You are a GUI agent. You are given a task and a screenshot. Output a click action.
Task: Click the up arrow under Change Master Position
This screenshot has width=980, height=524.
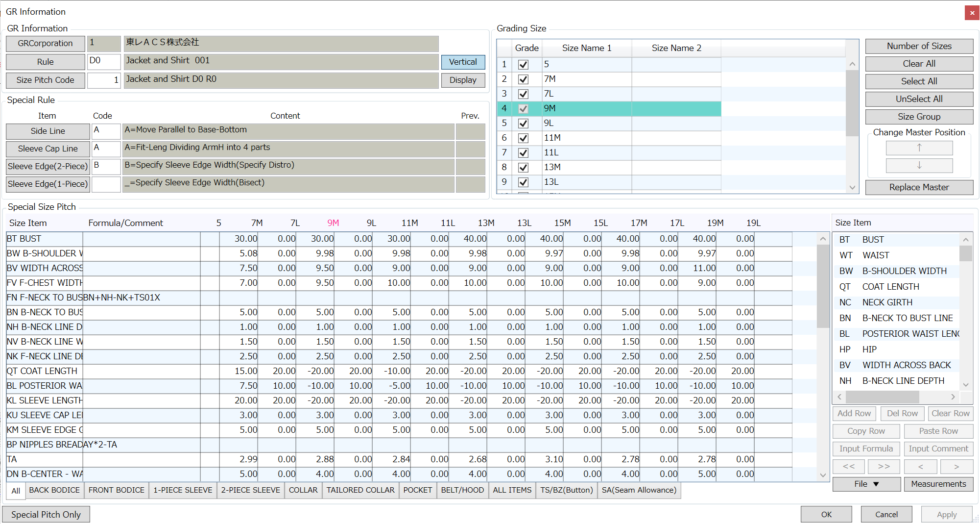coord(919,148)
